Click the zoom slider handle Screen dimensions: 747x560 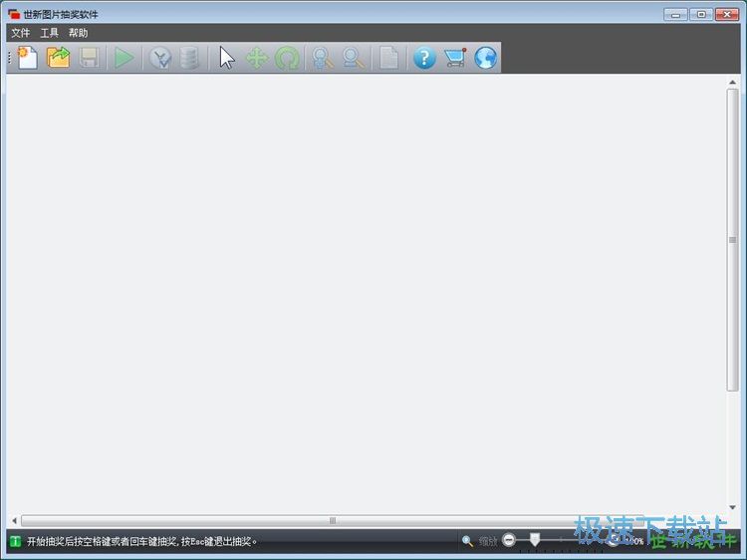(x=535, y=539)
